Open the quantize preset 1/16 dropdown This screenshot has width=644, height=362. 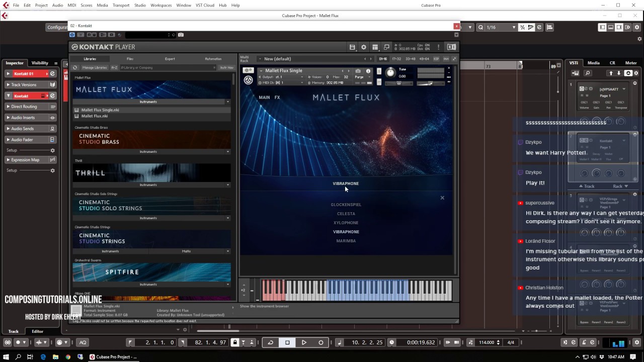[501, 27]
